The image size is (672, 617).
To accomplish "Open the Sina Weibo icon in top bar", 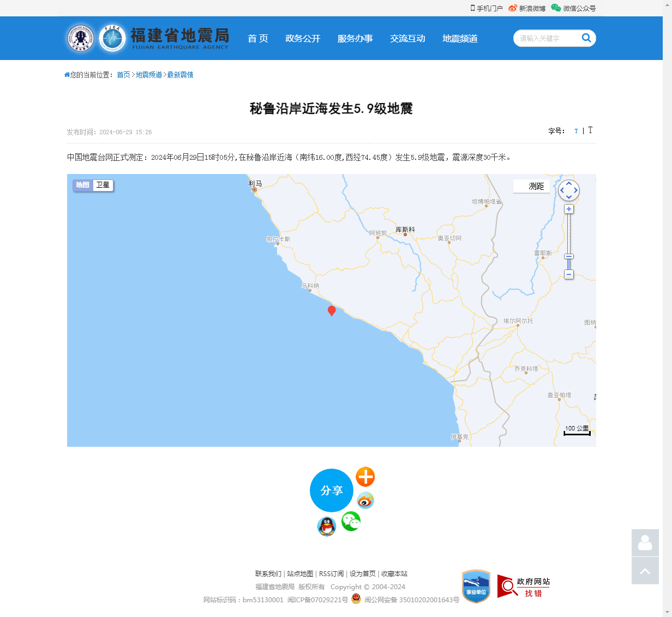I will pos(513,8).
